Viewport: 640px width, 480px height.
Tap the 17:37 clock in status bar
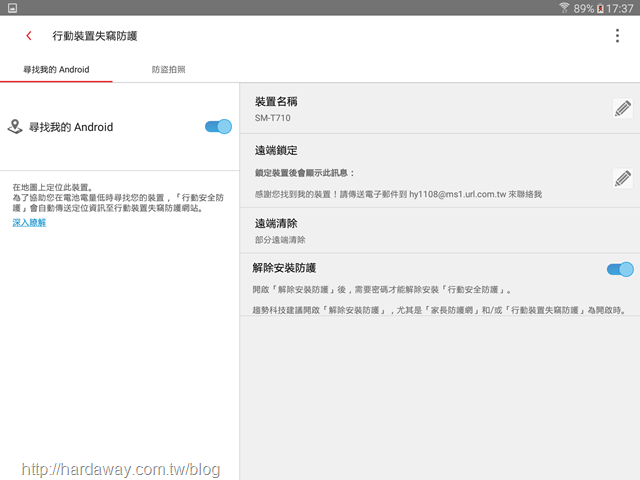coord(619,8)
